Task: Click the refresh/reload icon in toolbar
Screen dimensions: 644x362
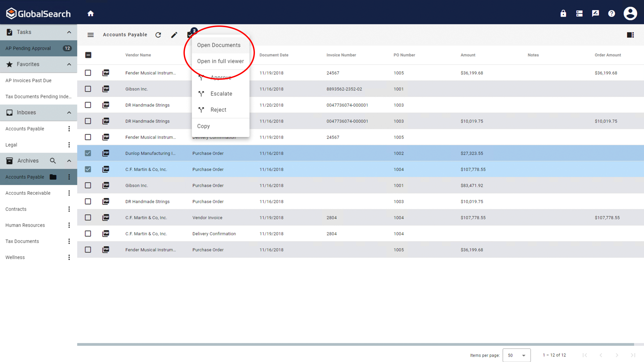Action: coord(158,35)
